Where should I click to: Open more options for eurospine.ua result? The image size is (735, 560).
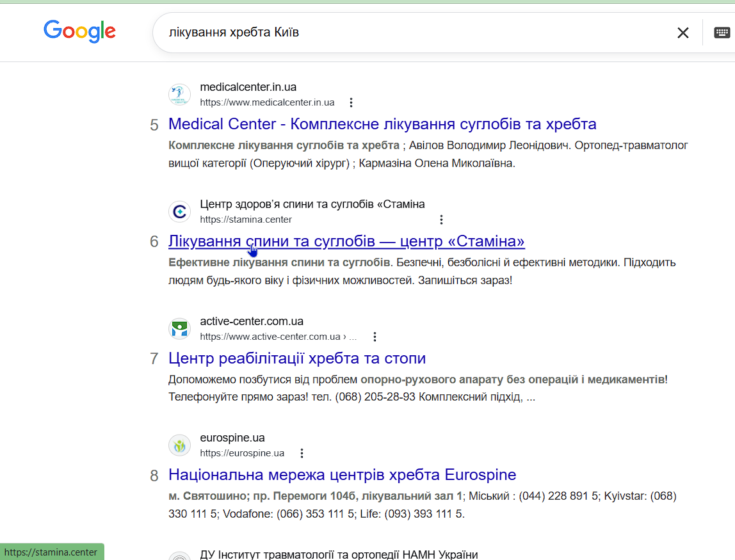[302, 453]
